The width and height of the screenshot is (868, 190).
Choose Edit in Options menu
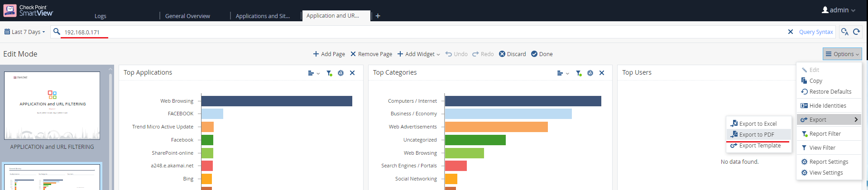829,70
